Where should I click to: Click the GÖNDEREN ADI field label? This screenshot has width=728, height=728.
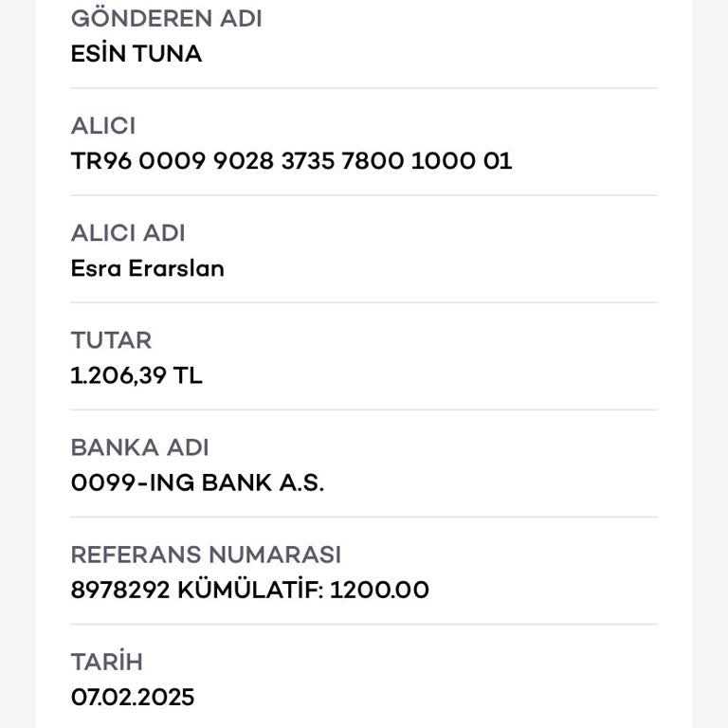pyautogui.click(x=166, y=19)
